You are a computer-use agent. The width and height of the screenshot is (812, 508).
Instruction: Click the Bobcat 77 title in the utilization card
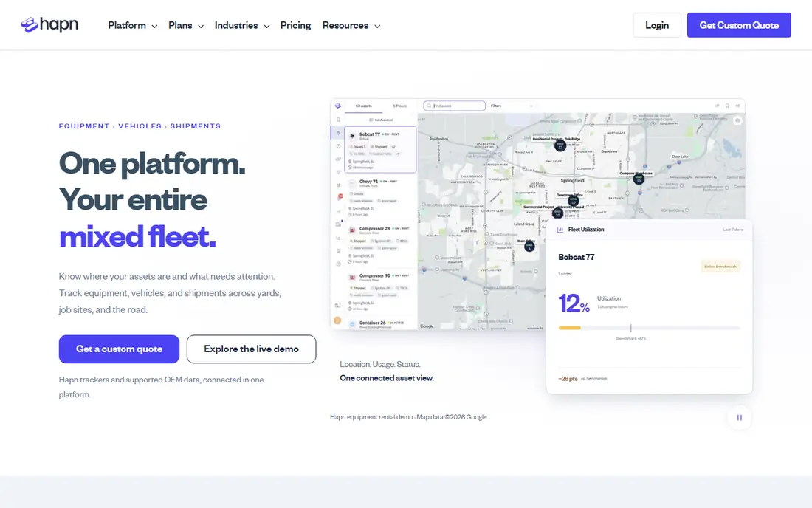coord(577,257)
